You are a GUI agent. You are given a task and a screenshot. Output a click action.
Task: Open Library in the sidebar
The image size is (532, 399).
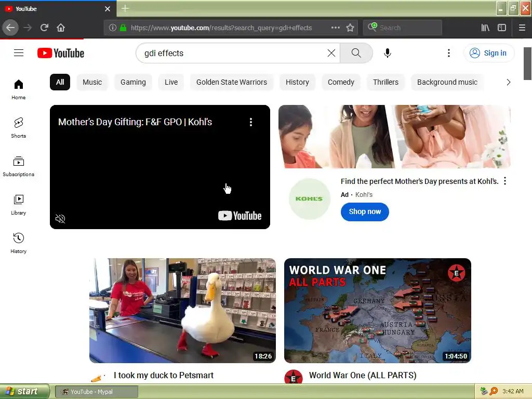click(x=19, y=205)
